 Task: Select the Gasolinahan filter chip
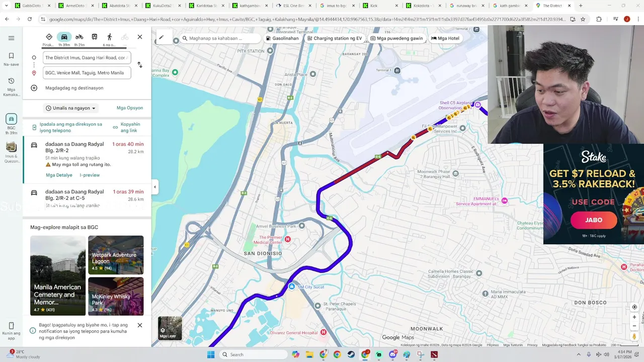pos(282,38)
